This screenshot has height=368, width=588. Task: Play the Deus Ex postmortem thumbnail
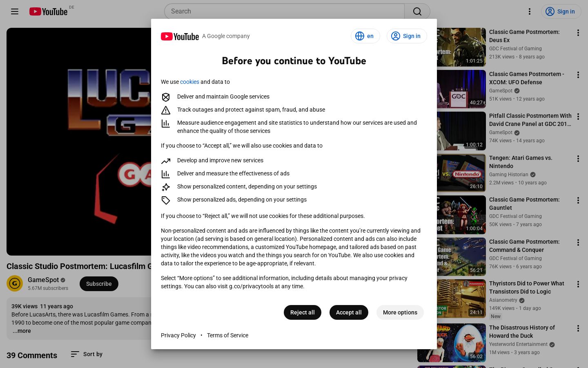461,47
